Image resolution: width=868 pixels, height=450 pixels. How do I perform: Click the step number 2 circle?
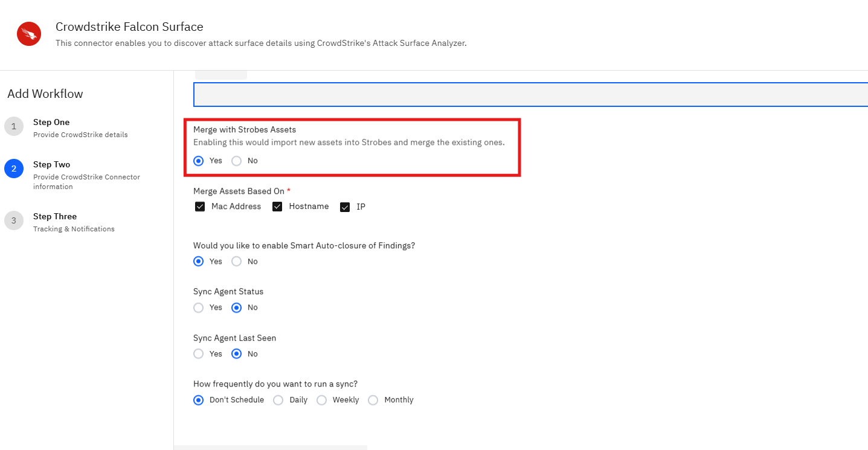point(14,169)
